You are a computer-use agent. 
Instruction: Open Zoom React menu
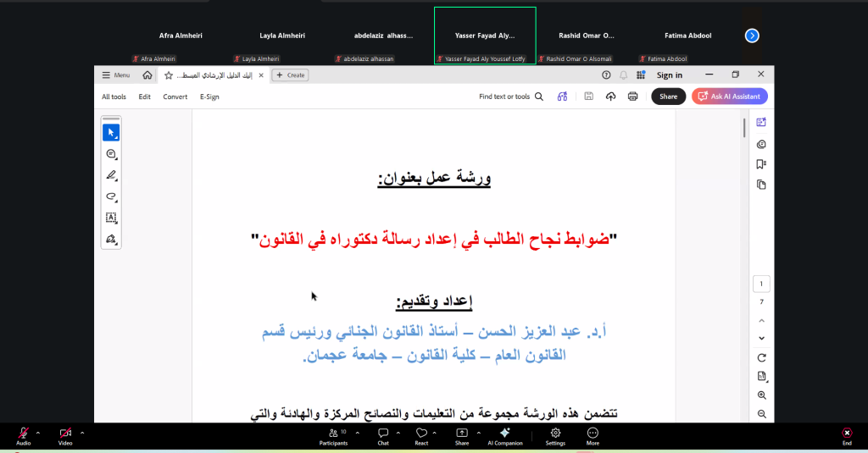421,436
